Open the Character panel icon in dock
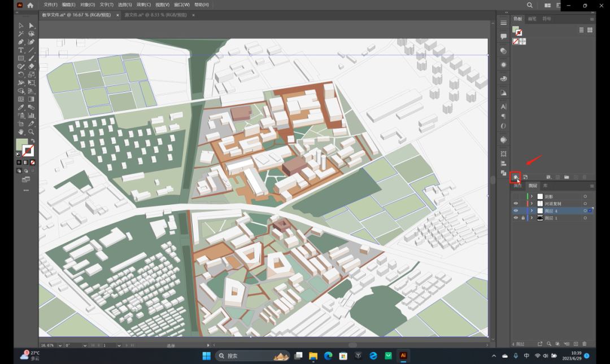610x364 pixels. (x=503, y=107)
